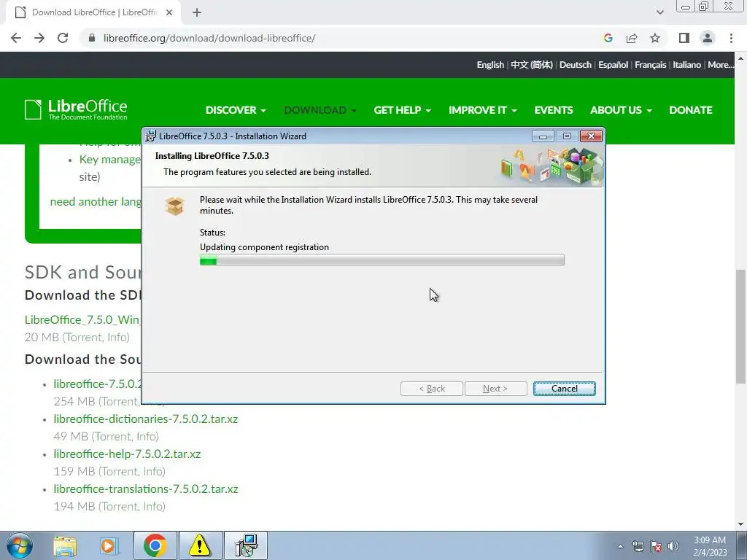Viewport: 747px width, 560px height.
Task: View site info via padlock icon
Action: (92, 38)
